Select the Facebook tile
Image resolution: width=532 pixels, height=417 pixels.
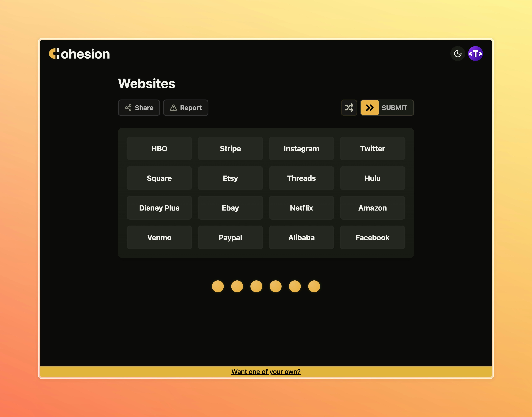(x=372, y=238)
